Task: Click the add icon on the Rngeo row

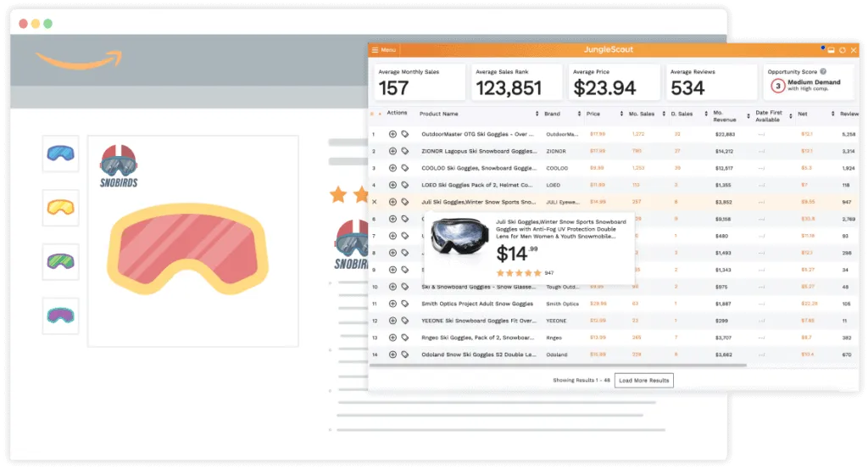Action: [x=392, y=338]
